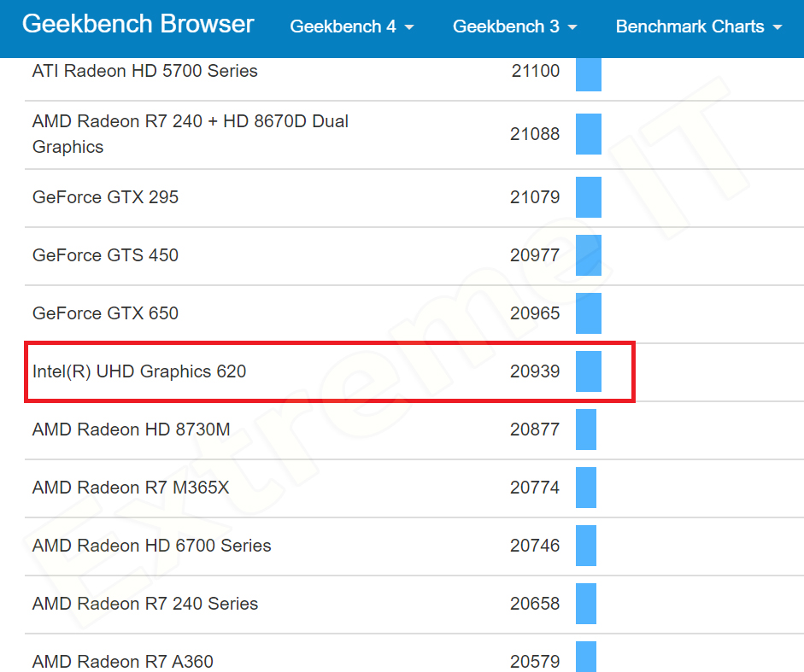Open the Benchmark Charts dropdown
804x672 pixels.
click(x=699, y=26)
